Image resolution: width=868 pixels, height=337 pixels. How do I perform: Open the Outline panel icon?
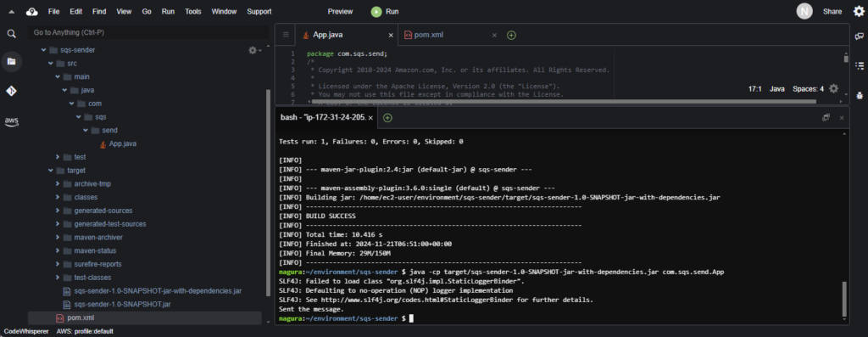(x=860, y=66)
